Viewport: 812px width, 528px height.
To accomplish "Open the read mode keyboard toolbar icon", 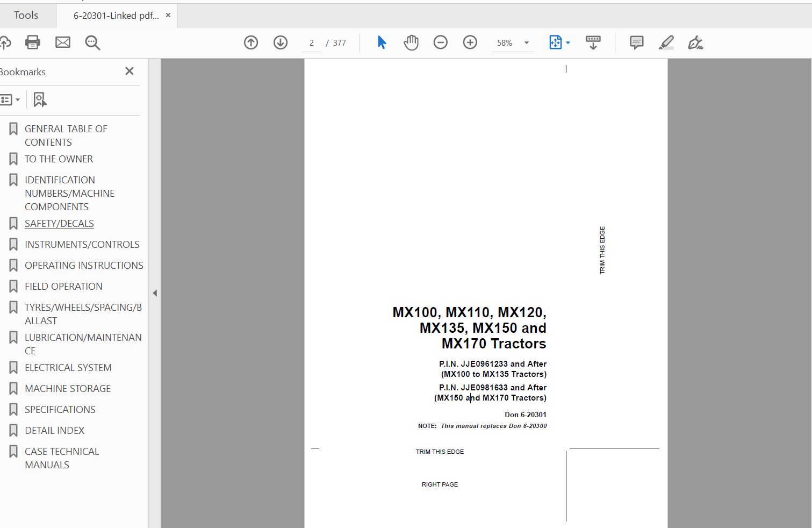I will (x=593, y=42).
